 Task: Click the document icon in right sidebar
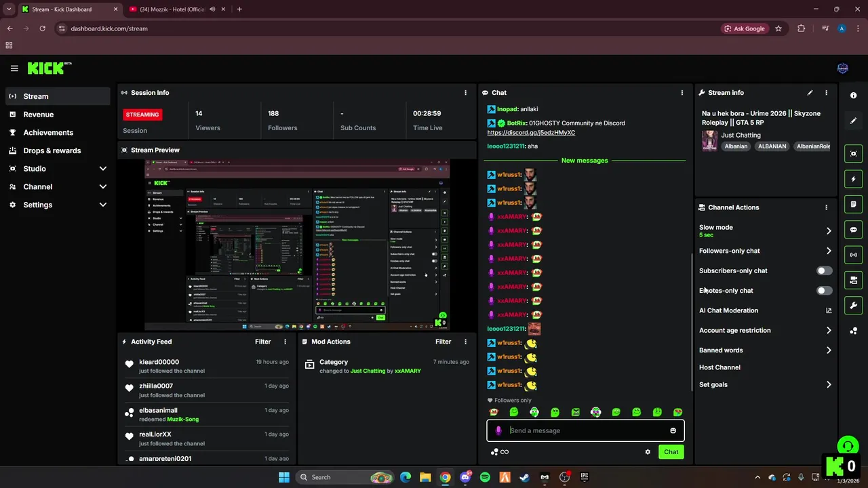853,204
